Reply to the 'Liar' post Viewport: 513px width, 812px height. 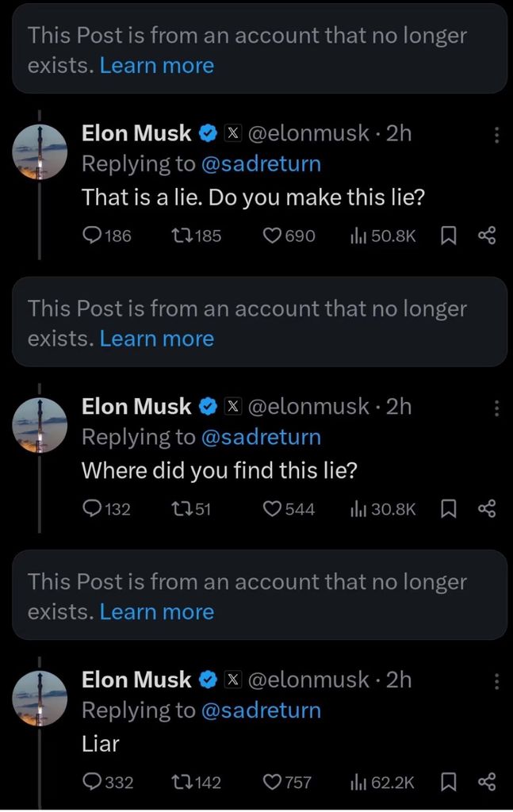(94, 783)
